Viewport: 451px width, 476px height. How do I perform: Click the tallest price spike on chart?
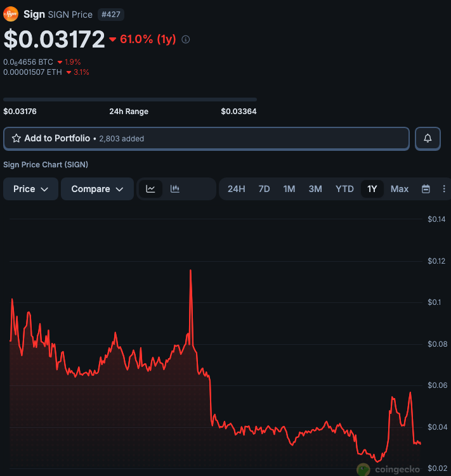click(x=190, y=271)
